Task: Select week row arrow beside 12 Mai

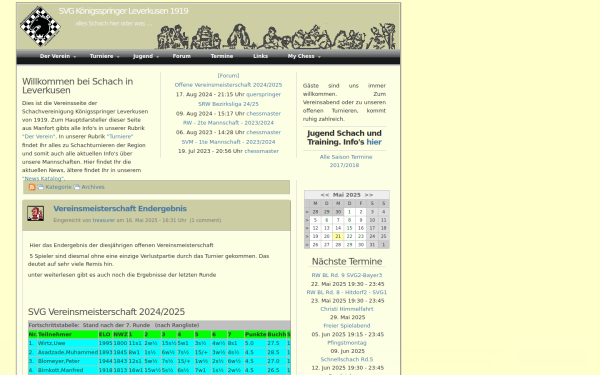Action: (x=307, y=228)
